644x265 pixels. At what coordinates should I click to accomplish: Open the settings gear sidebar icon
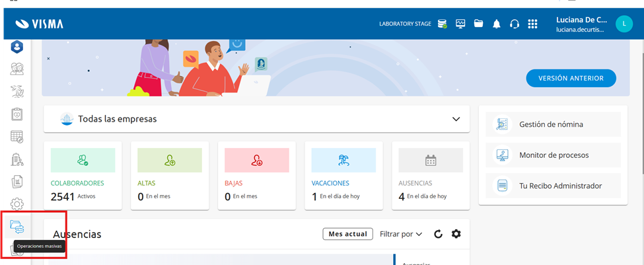click(17, 204)
